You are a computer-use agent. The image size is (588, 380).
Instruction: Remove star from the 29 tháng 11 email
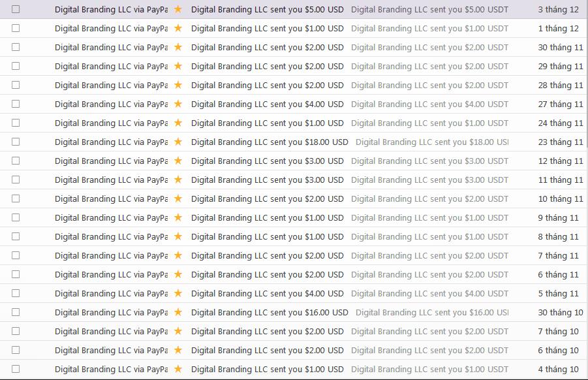[178, 66]
